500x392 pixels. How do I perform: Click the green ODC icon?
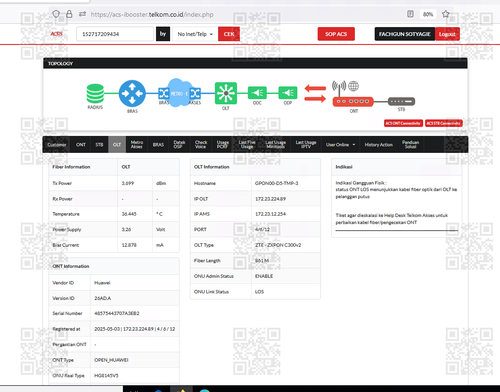click(257, 93)
